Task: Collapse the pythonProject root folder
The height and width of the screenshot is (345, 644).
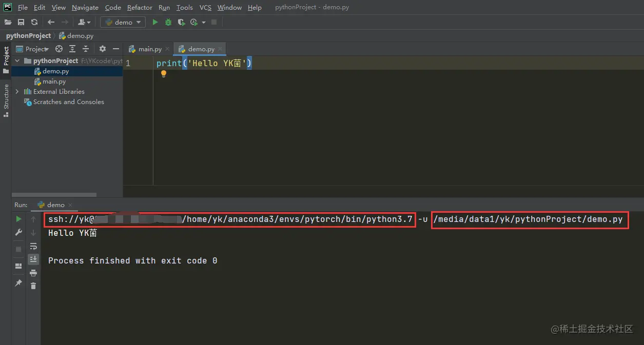Action: (x=17, y=61)
